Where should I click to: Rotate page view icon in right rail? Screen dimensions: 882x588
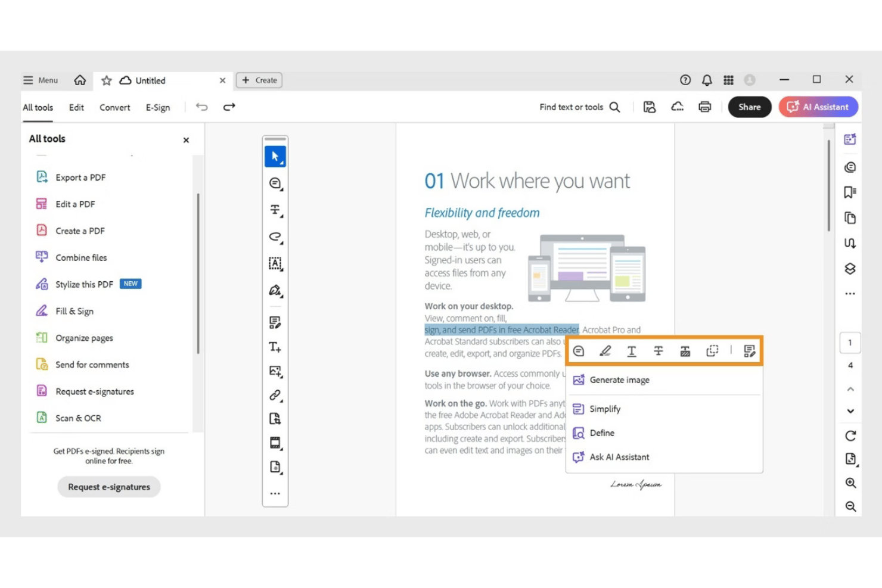pyautogui.click(x=850, y=435)
